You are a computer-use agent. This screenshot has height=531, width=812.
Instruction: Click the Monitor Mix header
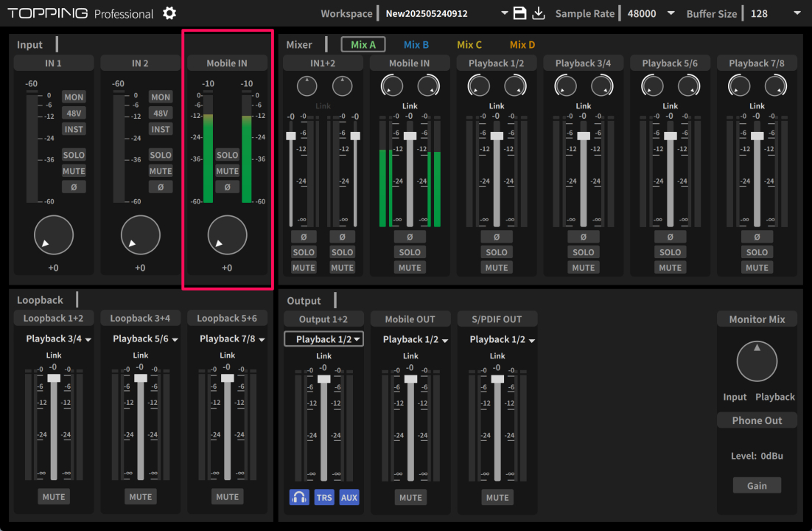point(757,319)
